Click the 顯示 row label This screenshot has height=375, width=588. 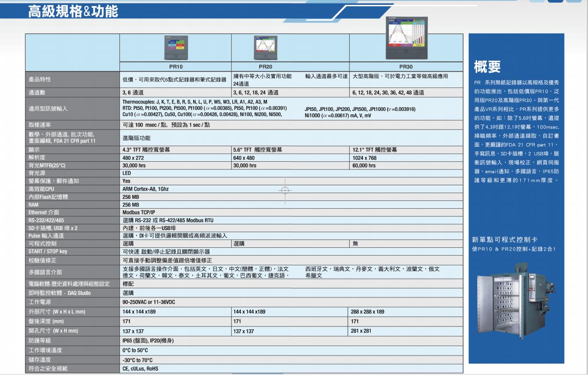coord(34,150)
